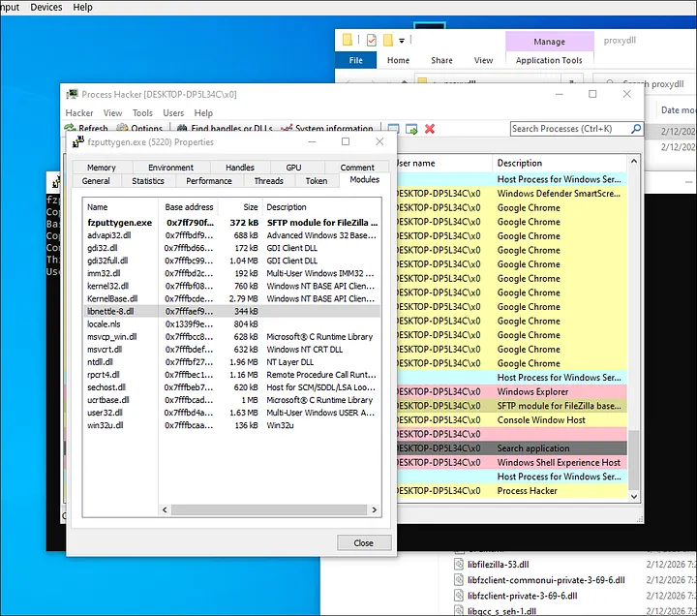
Task: Select libfilezilla-53.dll file in Explorer
Action: pyautogui.click(x=498, y=565)
